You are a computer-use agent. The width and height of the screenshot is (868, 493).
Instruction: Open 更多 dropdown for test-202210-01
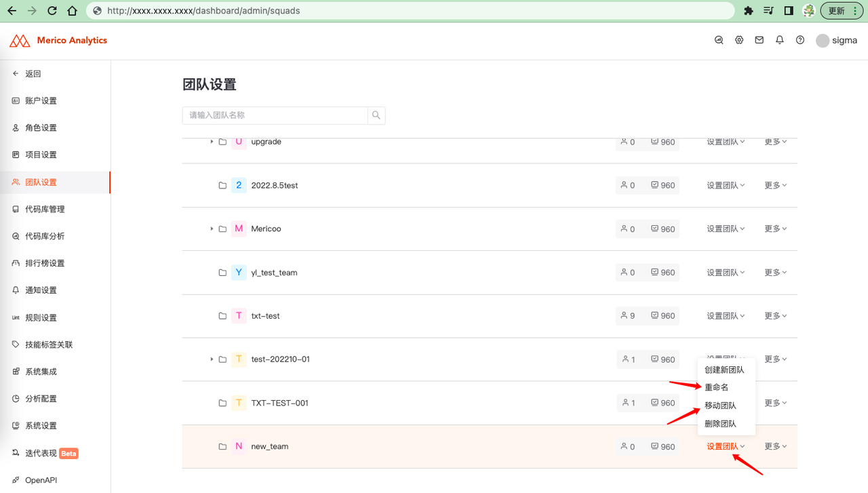[x=776, y=359]
